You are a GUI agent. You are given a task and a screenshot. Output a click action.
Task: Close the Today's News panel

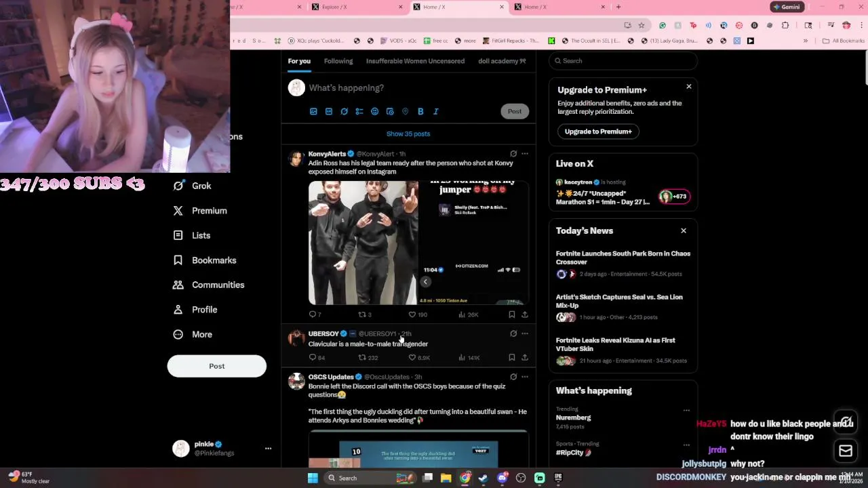[x=684, y=231]
